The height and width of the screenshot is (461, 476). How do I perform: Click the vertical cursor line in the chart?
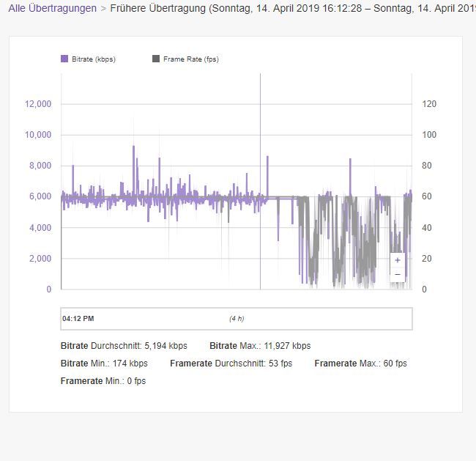click(260, 182)
